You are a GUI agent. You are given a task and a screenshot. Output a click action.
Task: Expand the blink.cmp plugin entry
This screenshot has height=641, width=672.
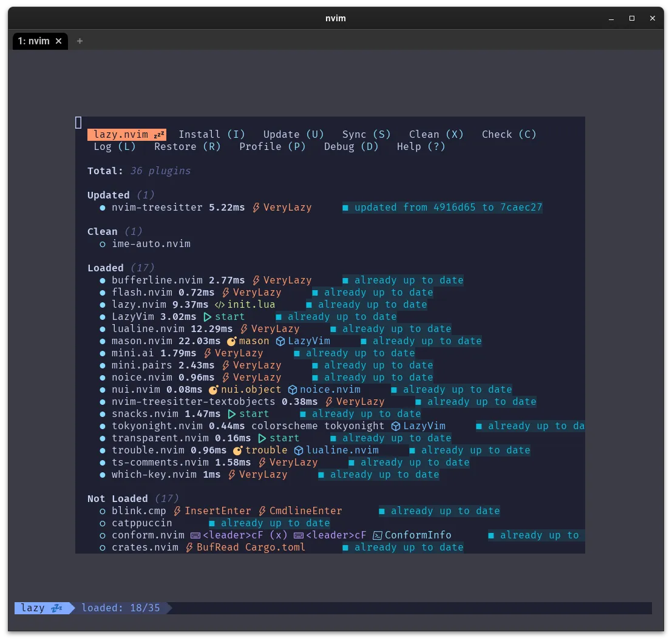[x=139, y=511]
